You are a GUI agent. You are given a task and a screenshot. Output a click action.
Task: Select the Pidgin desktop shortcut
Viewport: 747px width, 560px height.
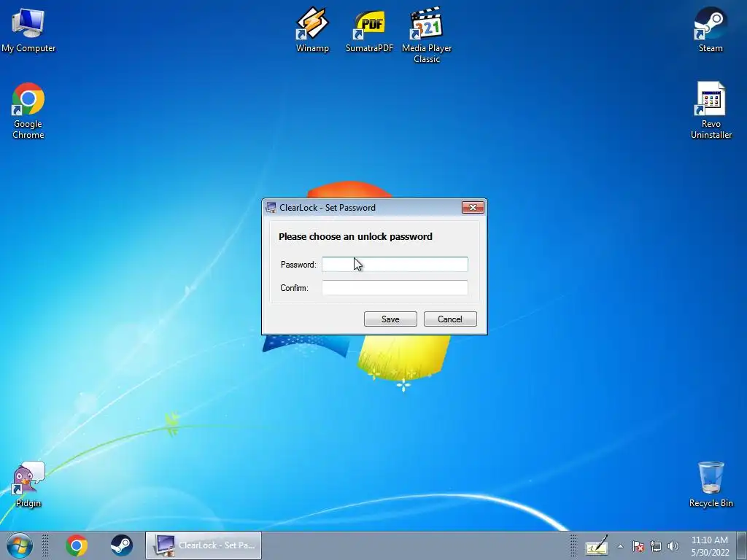pos(28,485)
